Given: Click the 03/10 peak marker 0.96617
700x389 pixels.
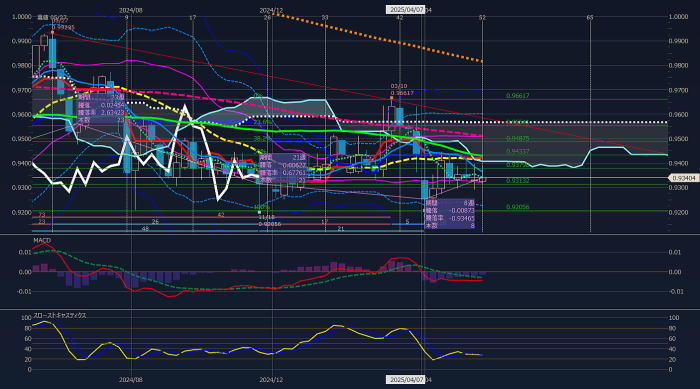Looking at the screenshot, I should pos(402,90).
